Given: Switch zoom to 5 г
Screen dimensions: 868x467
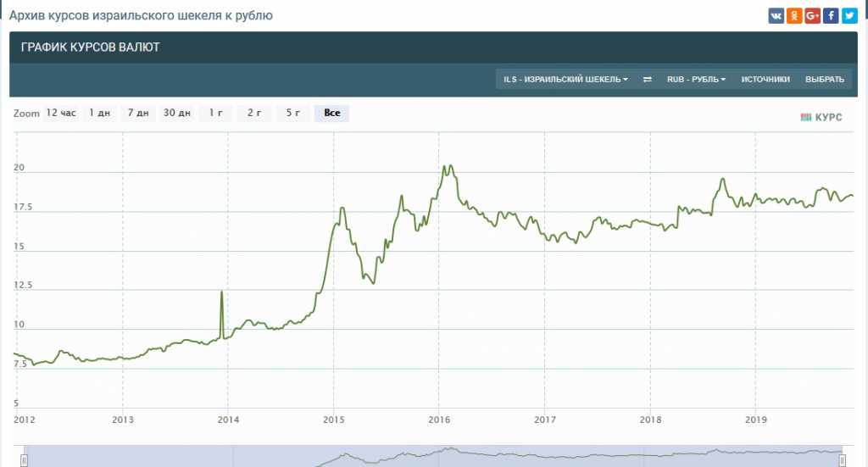Looking at the screenshot, I should point(292,113).
